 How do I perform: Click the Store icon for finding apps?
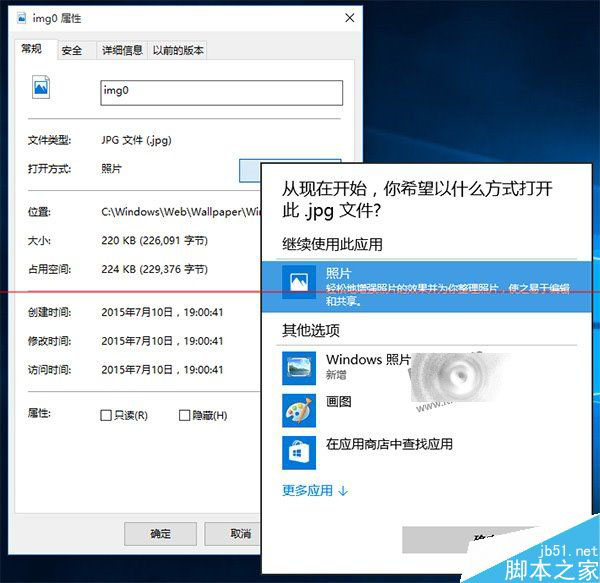point(299,453)
